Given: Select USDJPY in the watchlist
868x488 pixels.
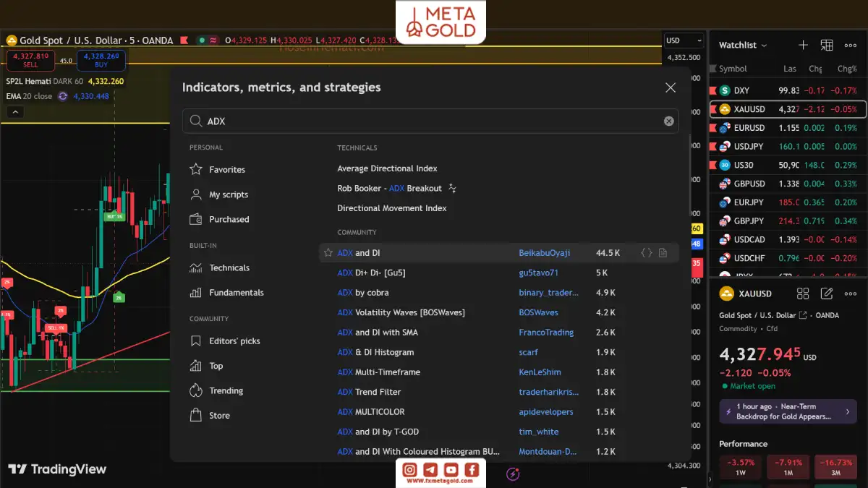Looking at the screenshot, I should click(788, 146).
